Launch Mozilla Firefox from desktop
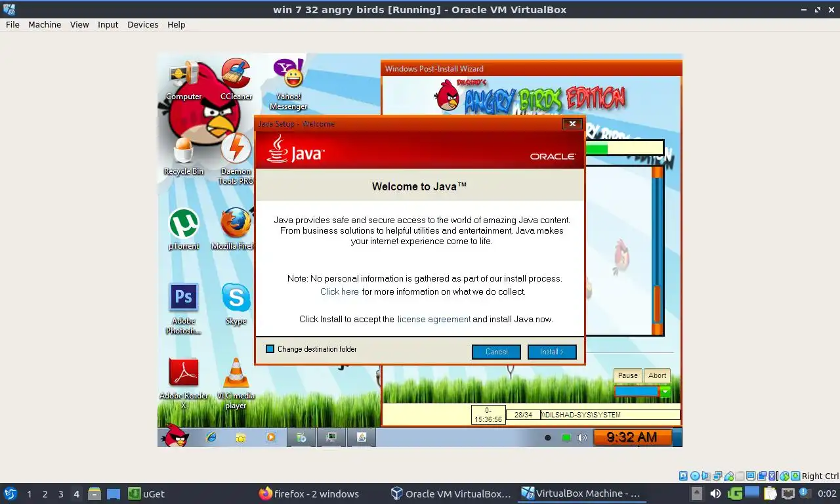Screen dimensions: 840x504 (233, 230)
